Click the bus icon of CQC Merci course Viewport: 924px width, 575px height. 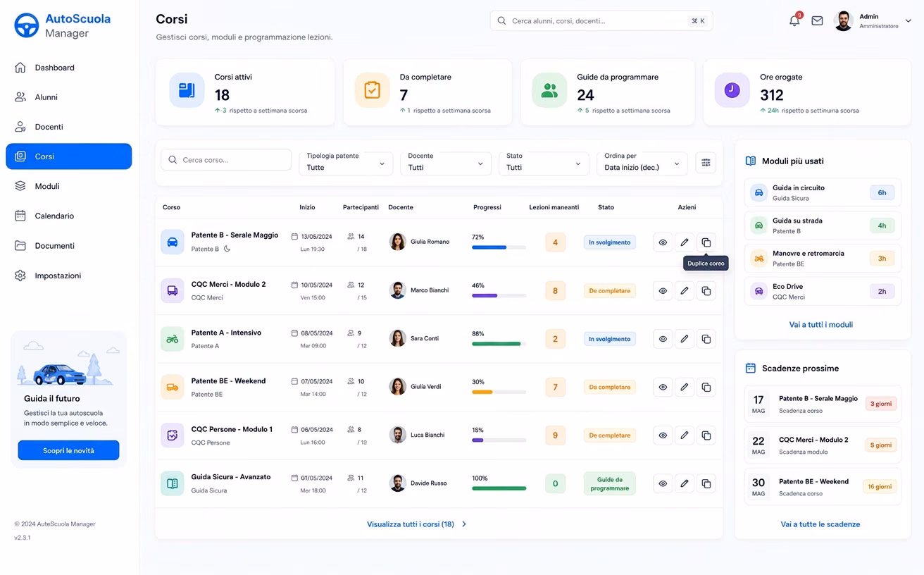click(173, 290)
